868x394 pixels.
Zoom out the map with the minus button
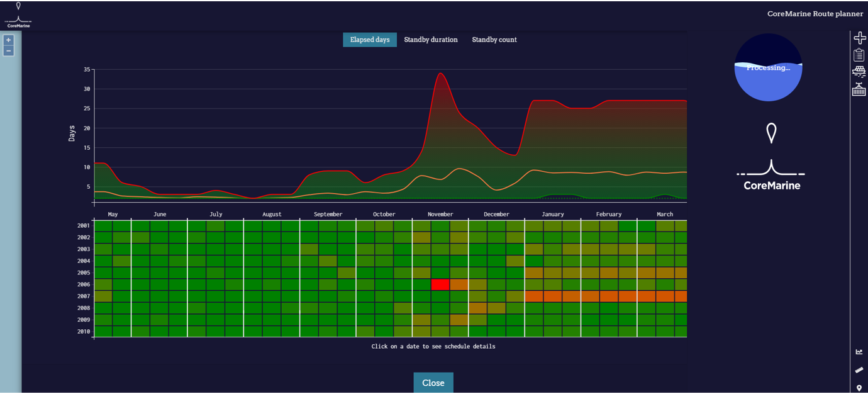pyautogui.click(x=8, y=50)
